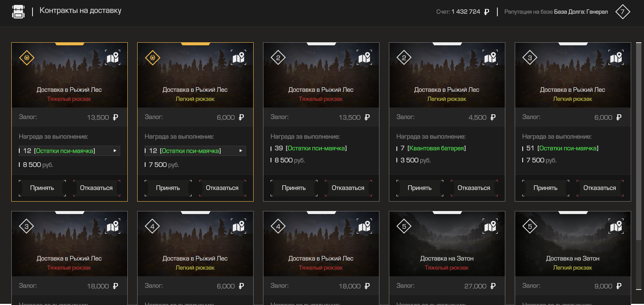Open map icon on Затон Легкий рюкзак contract
Screen dimensions: 644x305
point(616,226)
